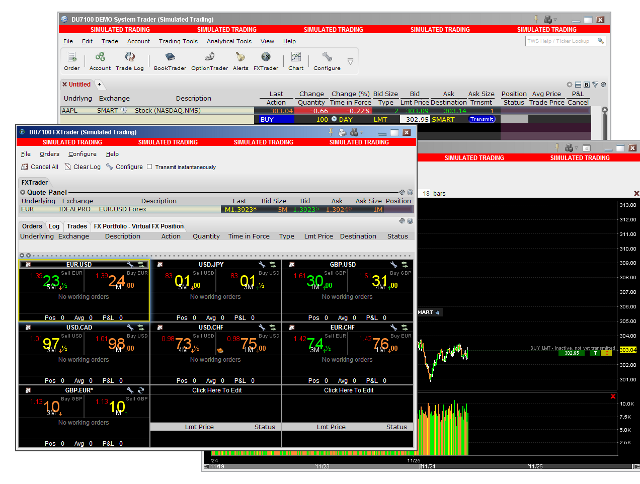Open Chart icon in toolbar
This screenshot has width=640, height=484.
296,61
